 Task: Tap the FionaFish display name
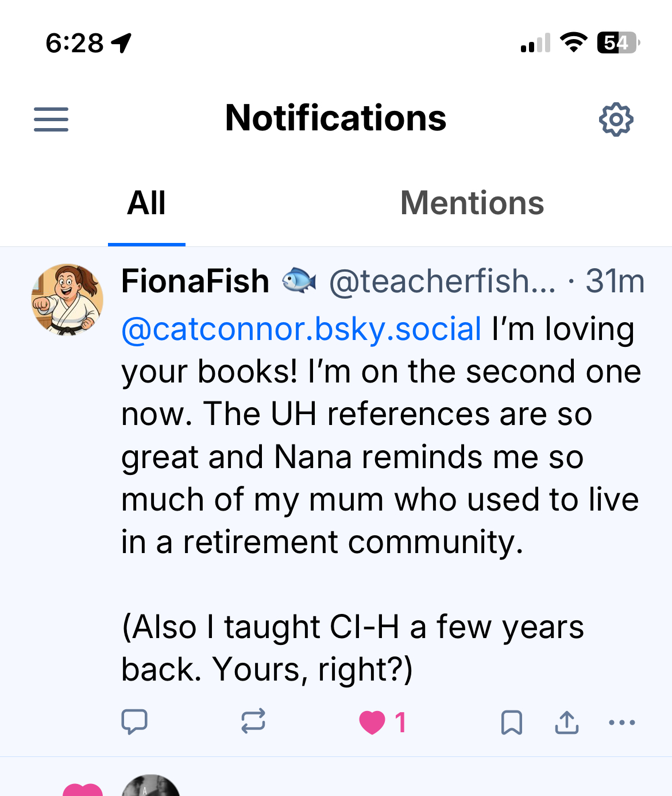point(195,282)
